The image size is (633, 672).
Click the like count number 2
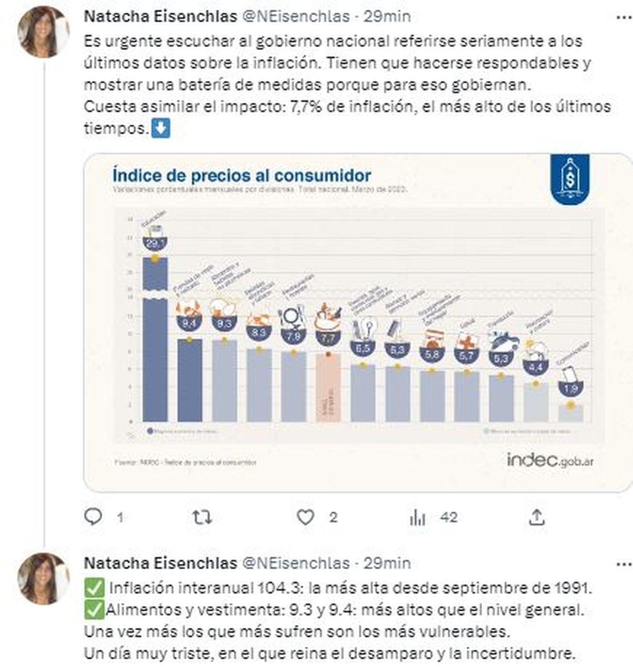point(333,517)
